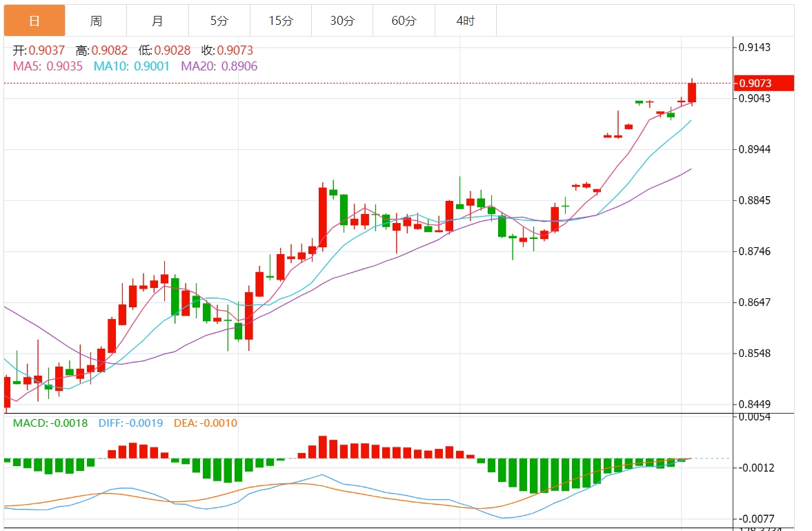Click the 0.9143 label on price axis
Viewport: 812px width, 531px height.
coord(754,48)
